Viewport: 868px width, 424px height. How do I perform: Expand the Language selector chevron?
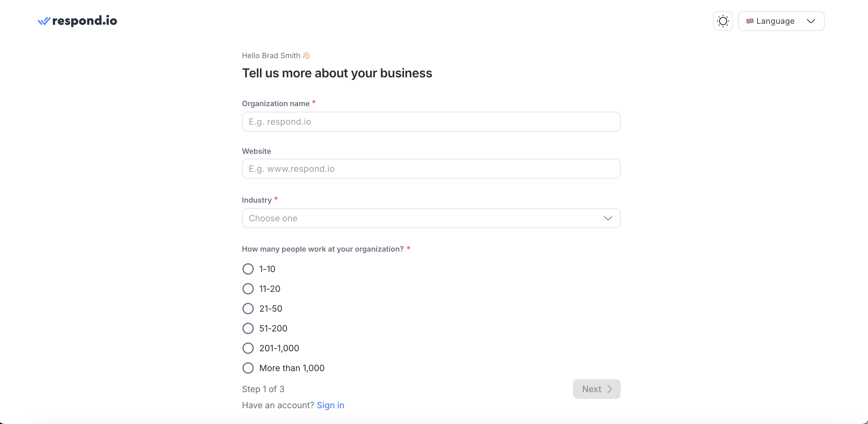point(811,21)
